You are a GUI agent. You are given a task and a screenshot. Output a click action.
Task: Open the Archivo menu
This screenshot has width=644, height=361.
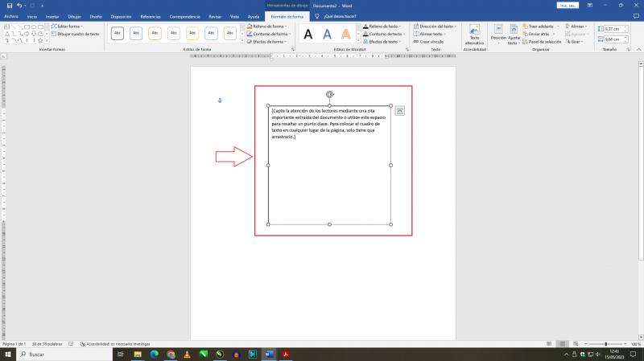pos(11,16)
